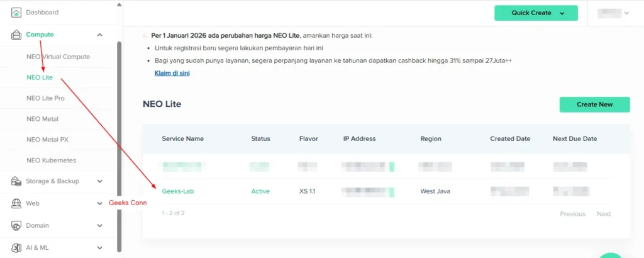Expand the Web menu chevron

(99, 203)
